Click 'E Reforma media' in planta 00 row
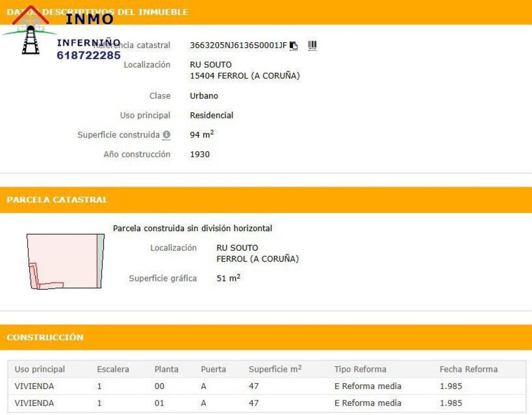Image resolution: width=532 pixels, height=415 pixels. 368,386
